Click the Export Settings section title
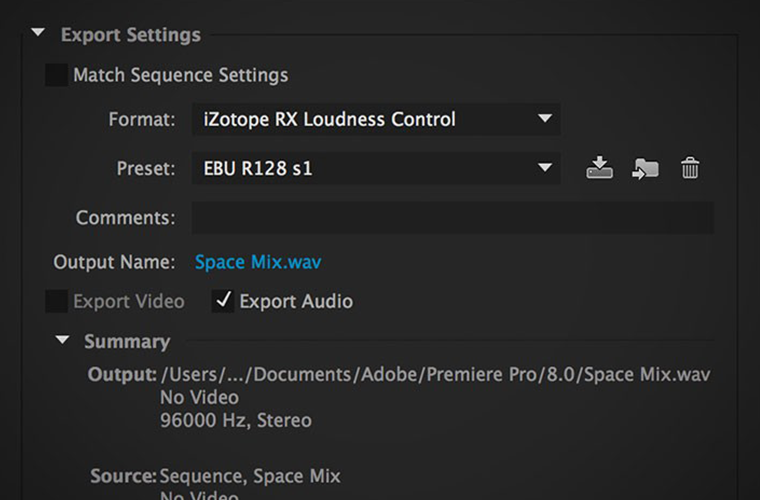Viewport: 760px width, 500px height. tap(131, 35)
